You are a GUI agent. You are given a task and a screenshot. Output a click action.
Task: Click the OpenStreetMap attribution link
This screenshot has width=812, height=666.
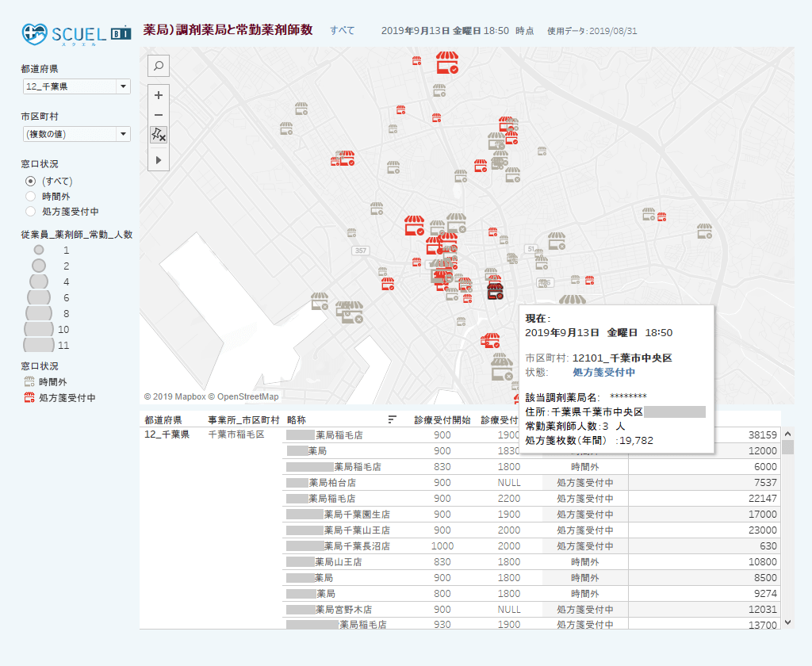[x=247, y=396]
